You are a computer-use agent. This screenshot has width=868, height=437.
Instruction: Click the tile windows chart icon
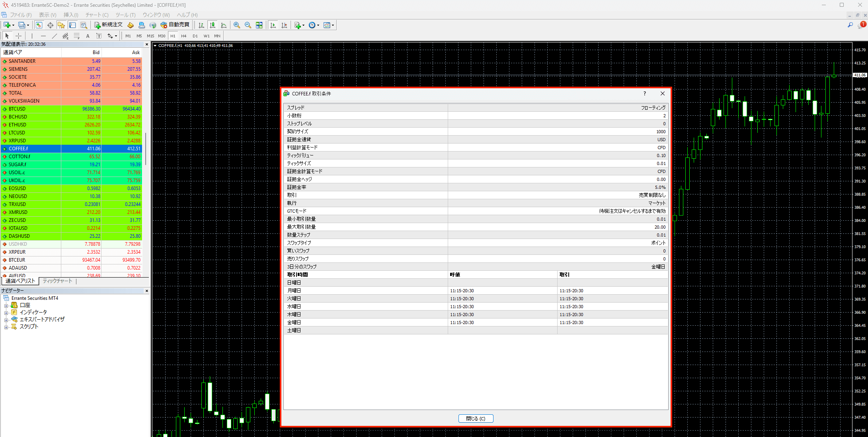[259, 25]
